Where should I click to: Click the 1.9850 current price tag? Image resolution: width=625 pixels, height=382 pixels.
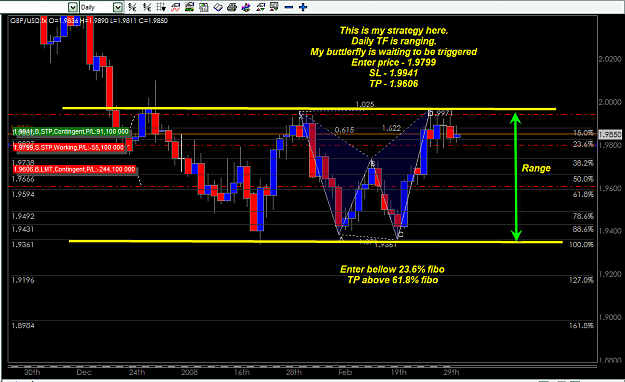(x=610, y=135)
